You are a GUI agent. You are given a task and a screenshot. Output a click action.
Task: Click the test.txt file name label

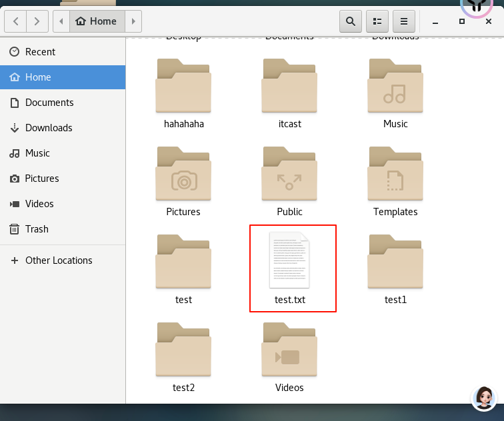[x=290, y=300]
